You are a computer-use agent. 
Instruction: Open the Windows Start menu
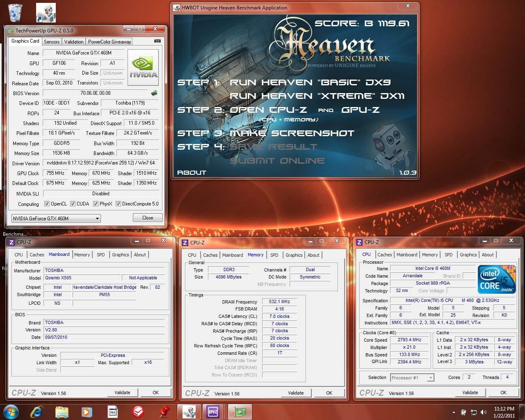click(11, 411)
